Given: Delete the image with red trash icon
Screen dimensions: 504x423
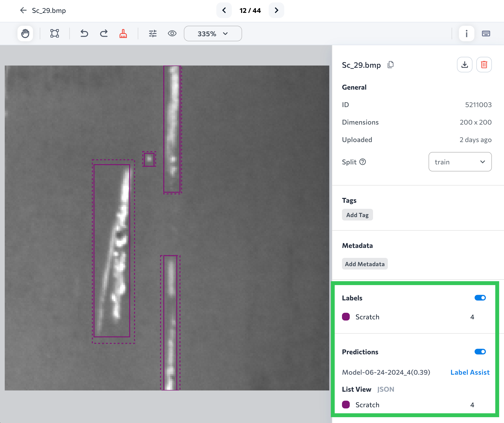Looking at the screenshot, I should point(484,65).
